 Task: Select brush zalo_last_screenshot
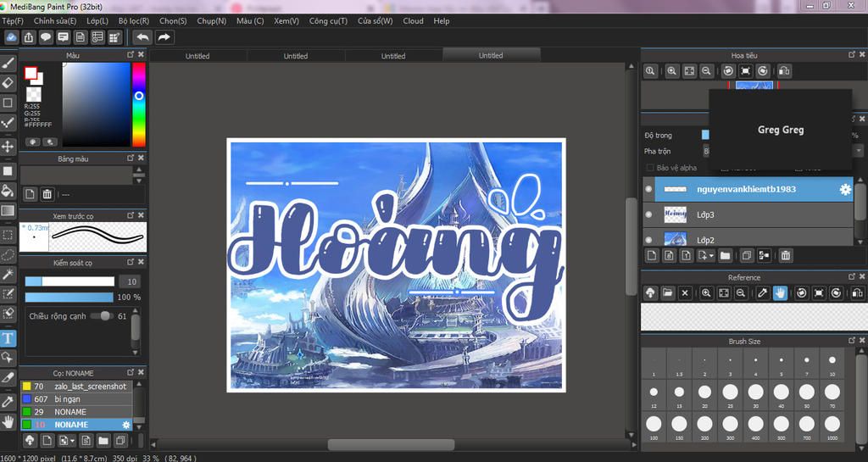tap(76, 387)
